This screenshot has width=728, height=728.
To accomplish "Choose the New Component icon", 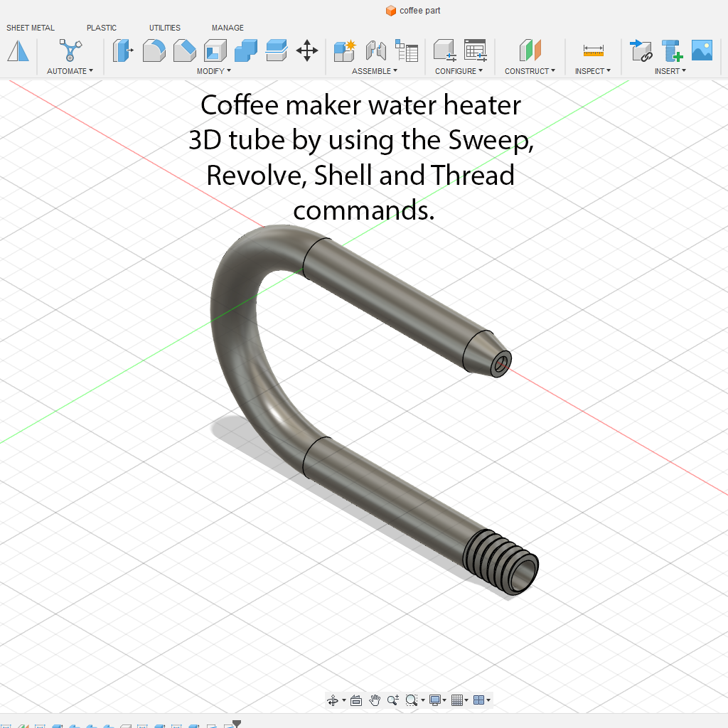I will [x=345, y=50].
